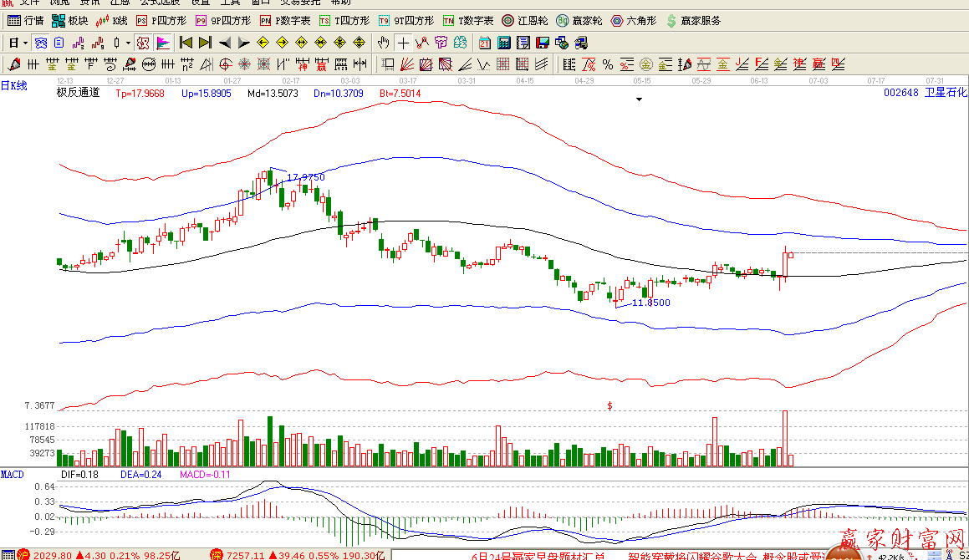Viewport: 969px width, 560px height.
Task: Select the hand pan tool
Action: pyautogui.click(x=383, y=43)
